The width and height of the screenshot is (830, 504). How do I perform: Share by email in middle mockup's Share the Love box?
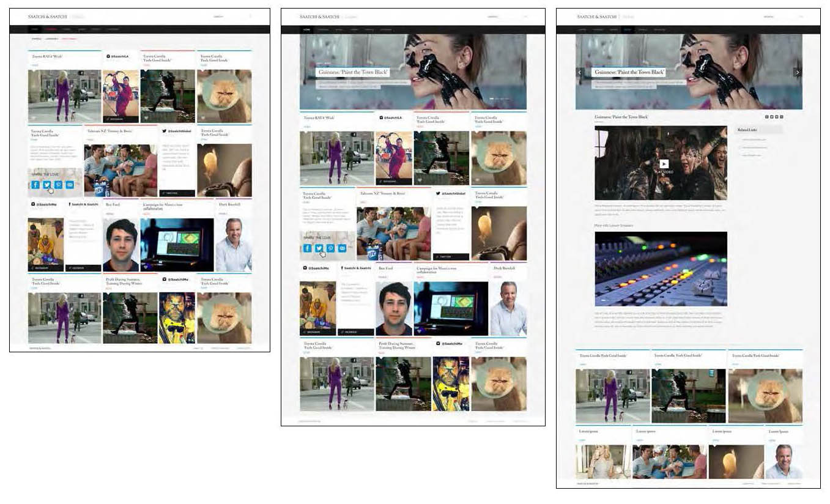342,248
